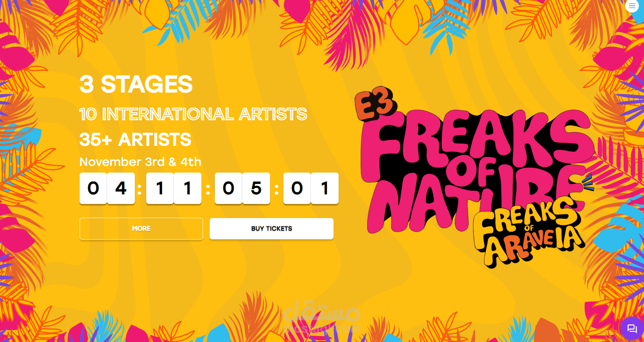
Task: Click the BUY TICKETS button
Action: click(271, 229)
